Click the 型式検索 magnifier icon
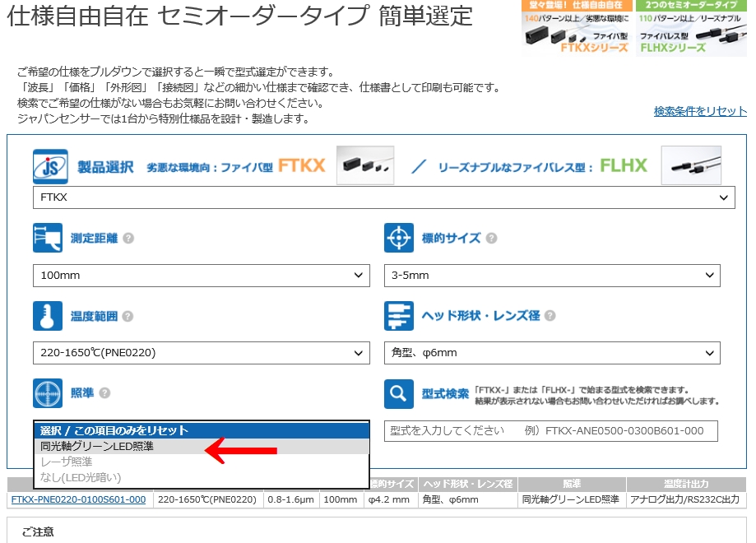The height and width of the screenshot is (543, 756). (399, 394)
